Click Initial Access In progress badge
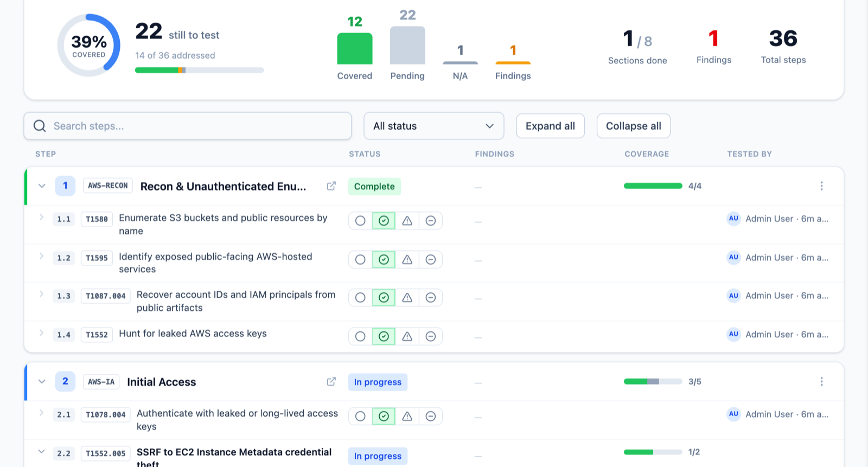 378,382
